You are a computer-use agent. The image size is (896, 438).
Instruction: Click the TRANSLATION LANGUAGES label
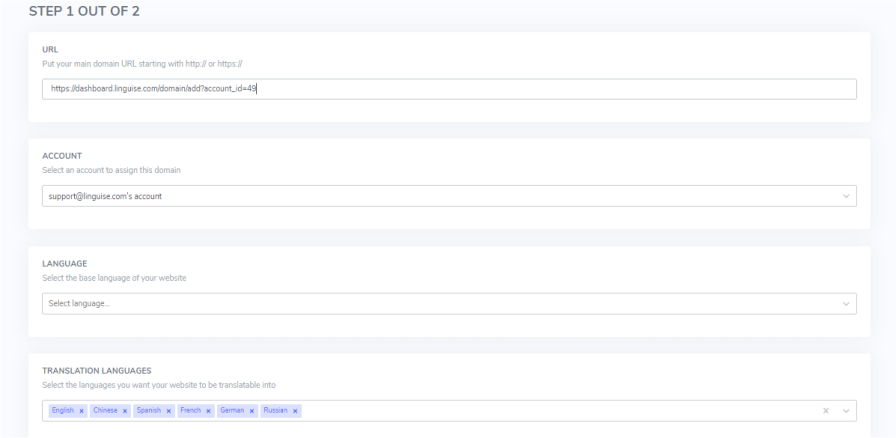tap(97, 371)
